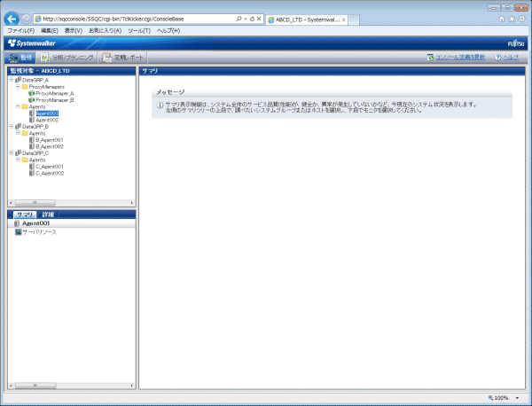This screenshot has width=532, height=406.
Task: Collapse the DataGRP_B tree node
Action: click(x=12, y=126)
